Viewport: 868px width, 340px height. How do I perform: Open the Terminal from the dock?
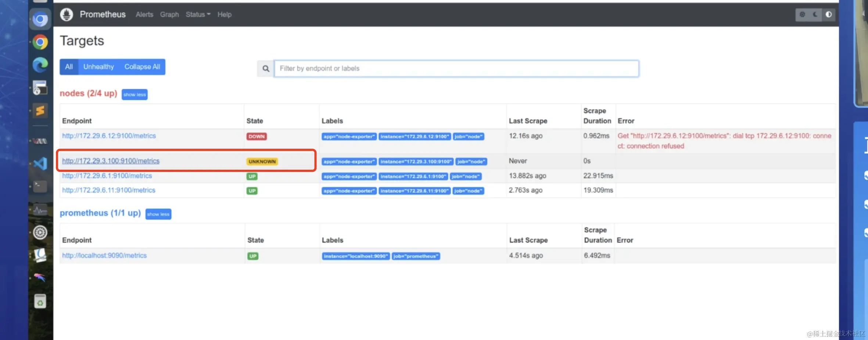coord(40,187)
